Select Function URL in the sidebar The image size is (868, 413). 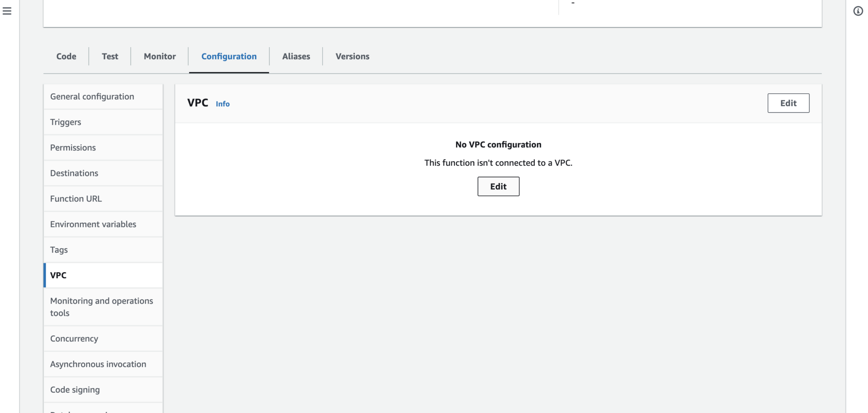[76, 198]
